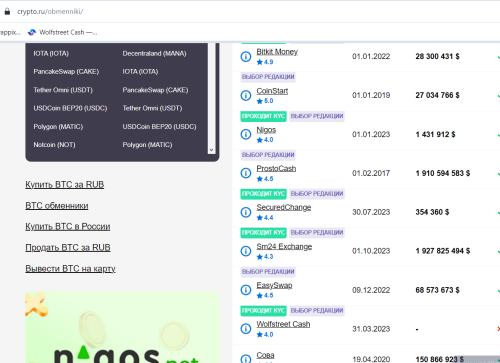Image resolution: width=500 pixels, height=363 pixels.
Task: Click info icon beside SecuredChange
Action: 246,212
